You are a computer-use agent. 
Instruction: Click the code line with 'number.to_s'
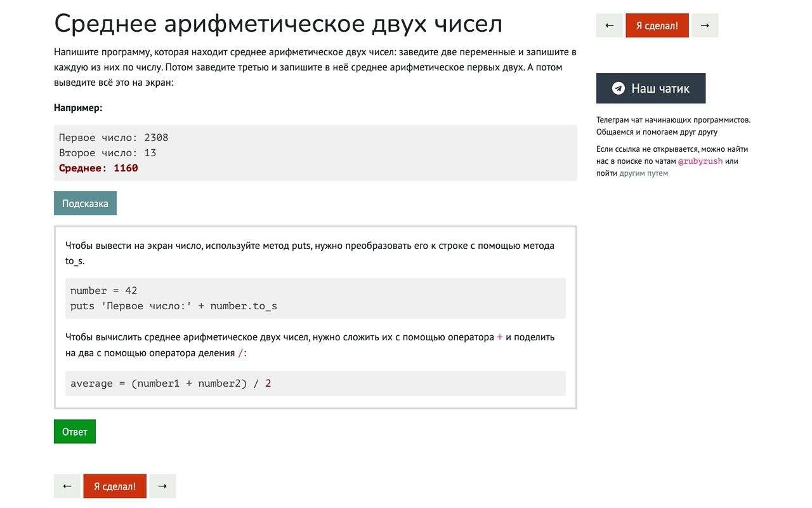pyautogui.click(x=174, y=305)
